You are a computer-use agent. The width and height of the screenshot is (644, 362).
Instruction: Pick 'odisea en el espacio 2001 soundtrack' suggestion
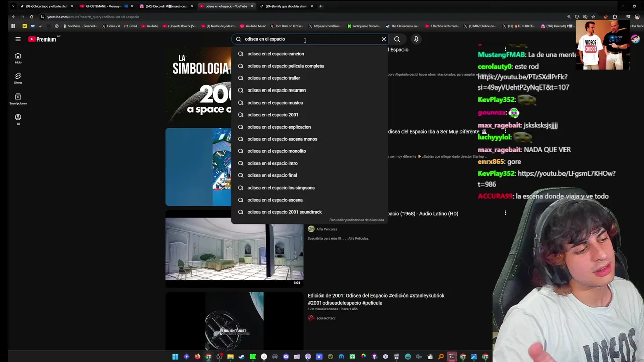coord(310,212)
